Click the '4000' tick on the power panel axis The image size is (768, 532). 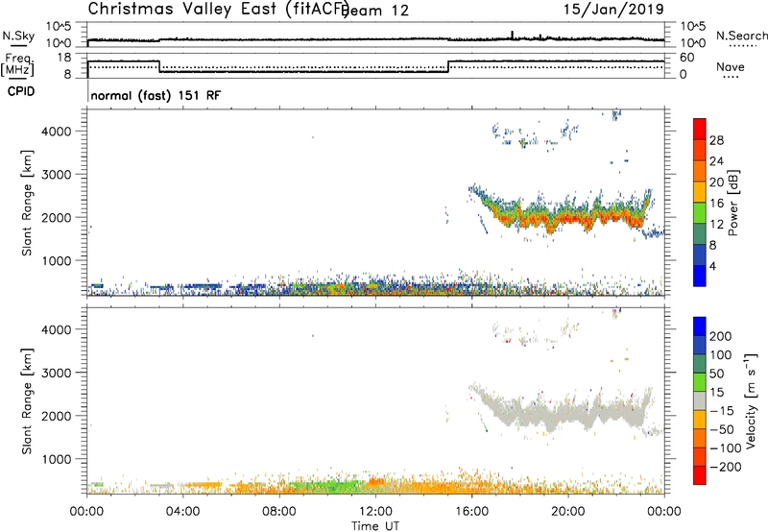[57, 132]
